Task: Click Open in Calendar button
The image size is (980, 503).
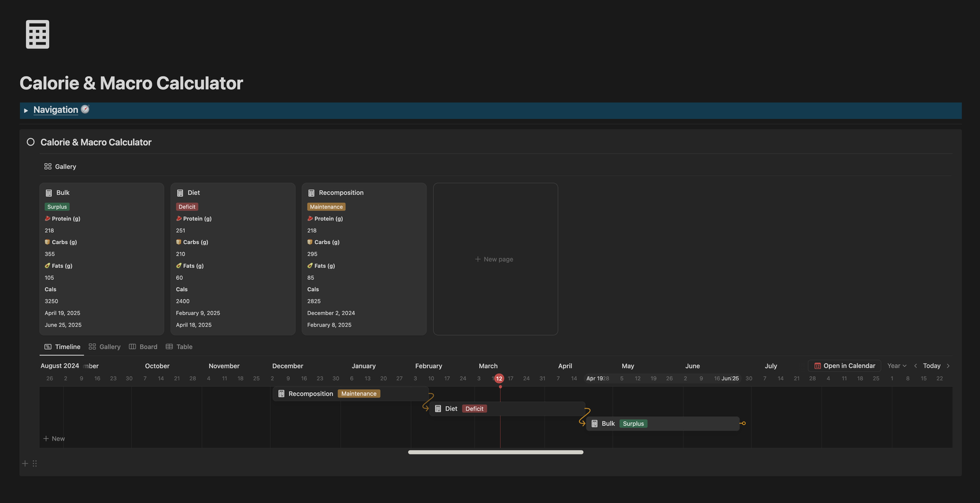Action: (844, 366)
